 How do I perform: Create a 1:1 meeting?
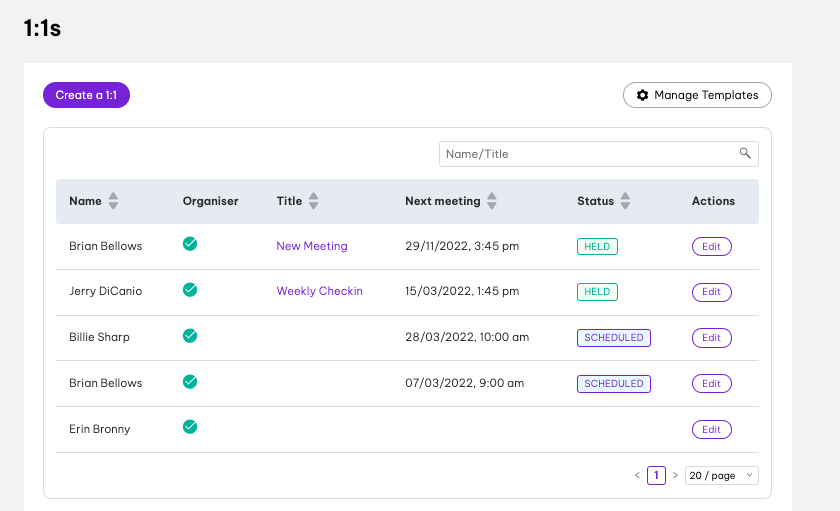pos(86,95)
